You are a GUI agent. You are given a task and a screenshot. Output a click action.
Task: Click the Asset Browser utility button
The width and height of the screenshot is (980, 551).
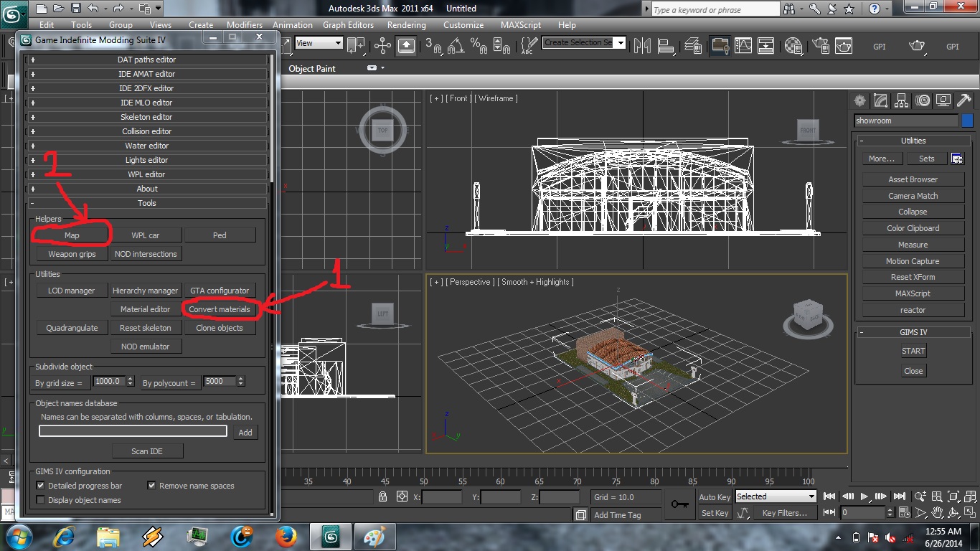pos(913,179)
